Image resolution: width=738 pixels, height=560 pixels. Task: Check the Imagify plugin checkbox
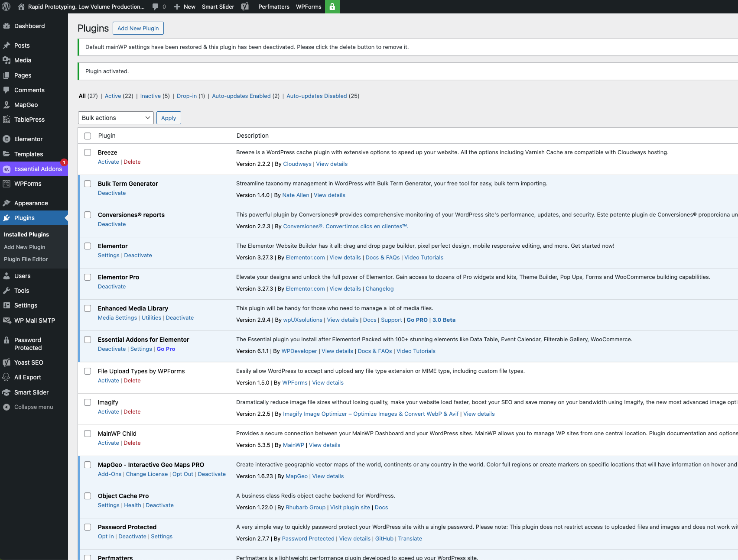(x=88, y=402)
